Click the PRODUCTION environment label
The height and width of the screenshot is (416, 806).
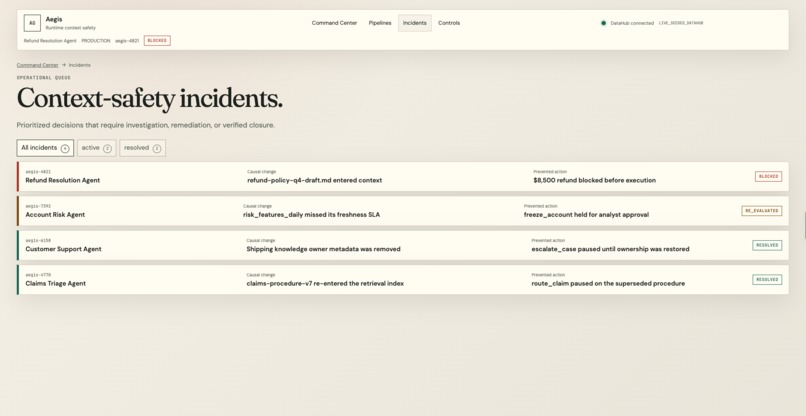point(96,41)
